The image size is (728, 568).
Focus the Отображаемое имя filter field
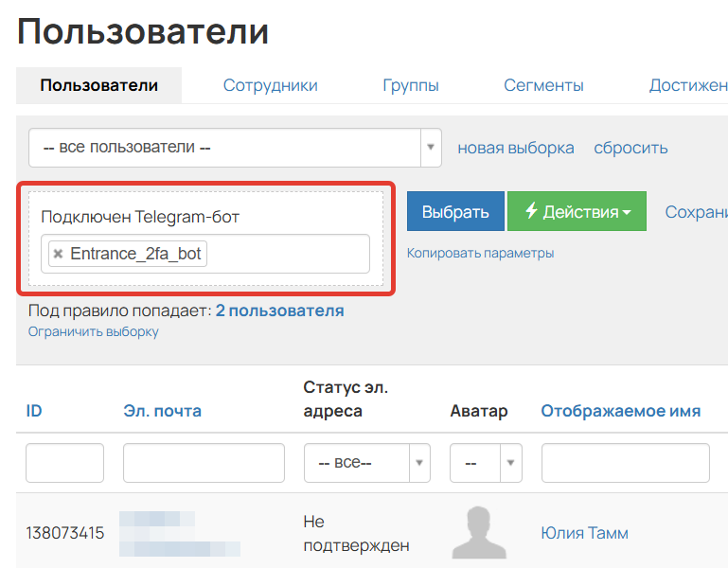(626, 463)
